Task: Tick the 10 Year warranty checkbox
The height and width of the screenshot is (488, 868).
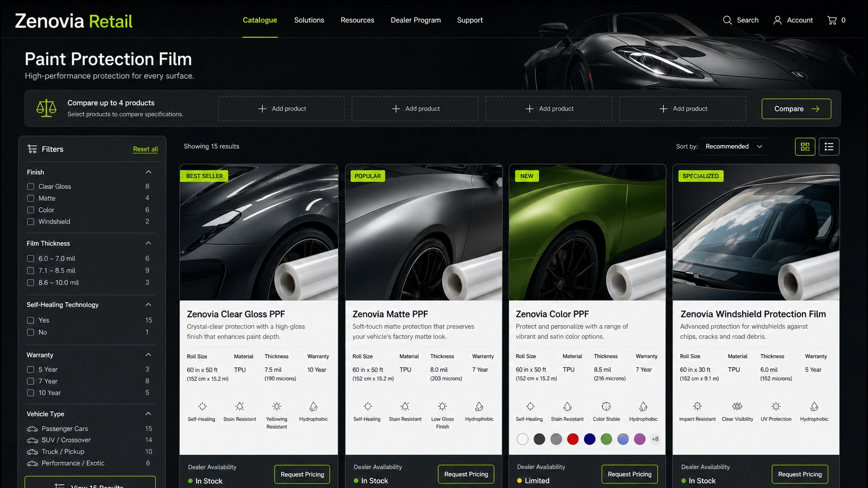Action: click(31, 393)
